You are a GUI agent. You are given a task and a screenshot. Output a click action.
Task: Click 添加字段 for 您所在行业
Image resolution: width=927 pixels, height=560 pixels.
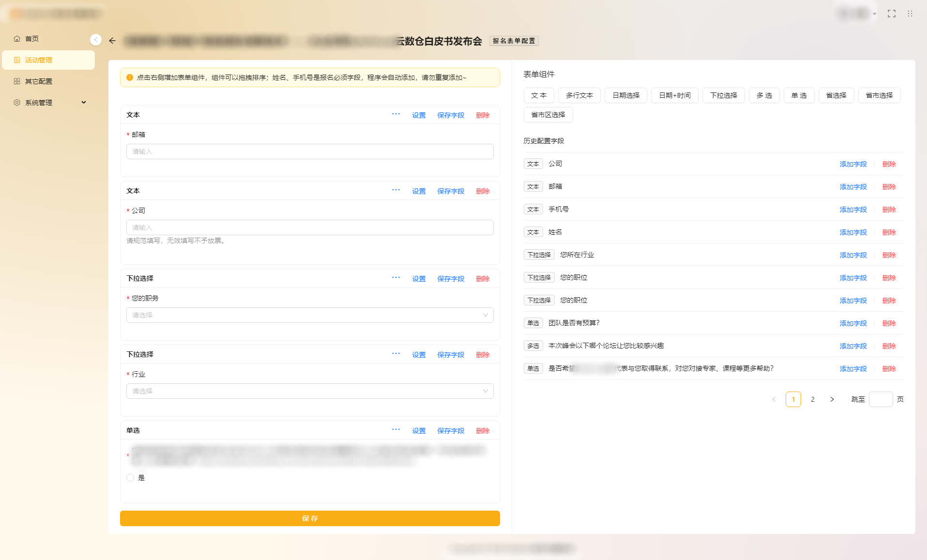click(853, 255)
